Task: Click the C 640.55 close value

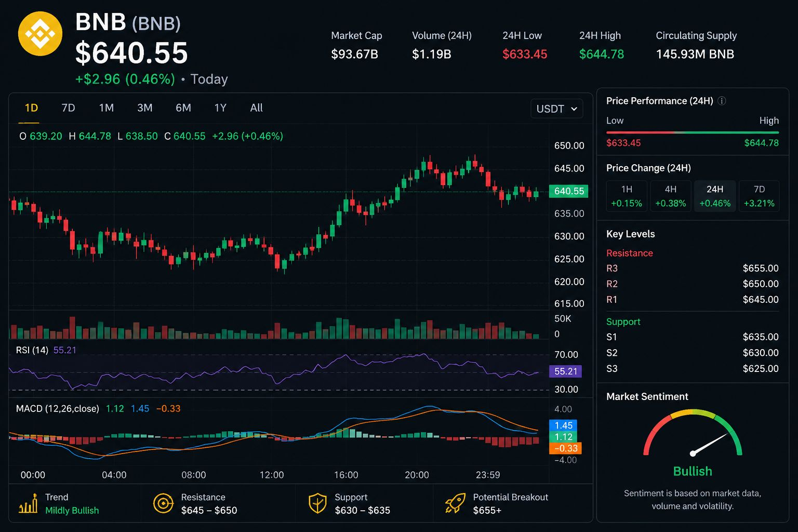Action: (x=185, y=136)
